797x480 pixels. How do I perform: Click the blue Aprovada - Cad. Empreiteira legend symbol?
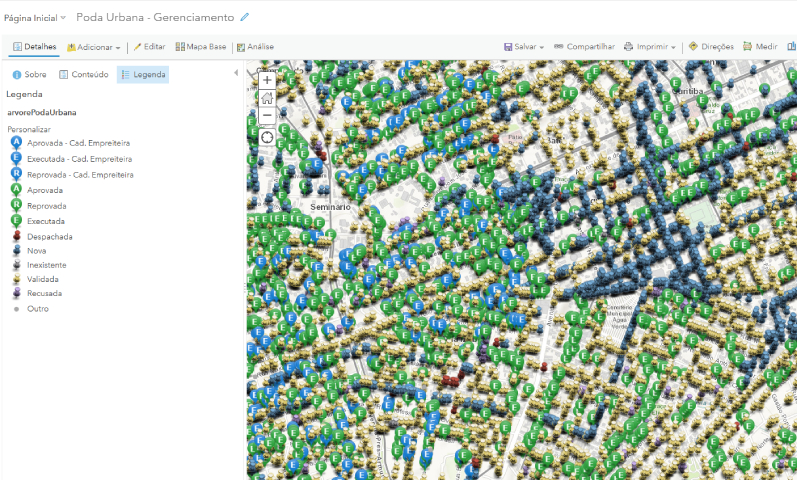point(16,143)
